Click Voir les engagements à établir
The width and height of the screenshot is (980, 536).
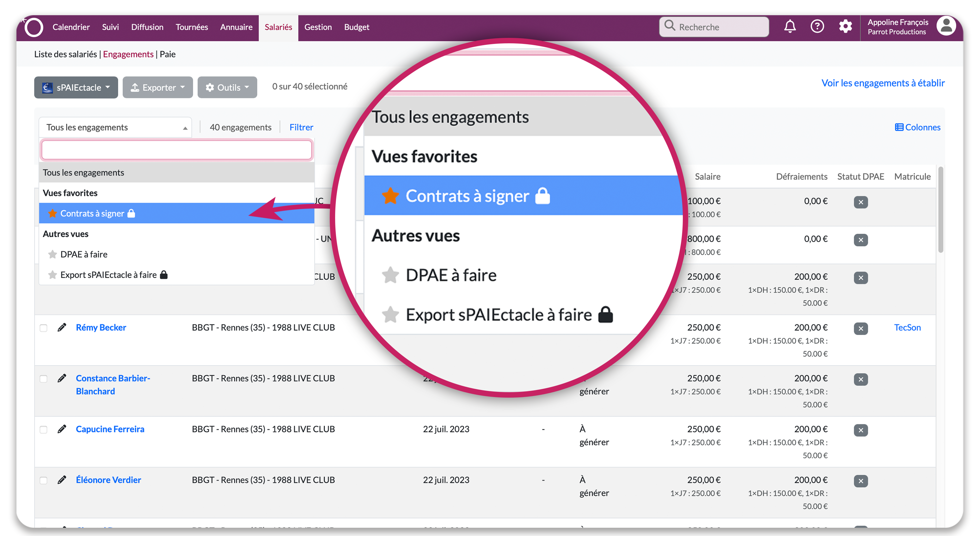[x=883, y=83]
